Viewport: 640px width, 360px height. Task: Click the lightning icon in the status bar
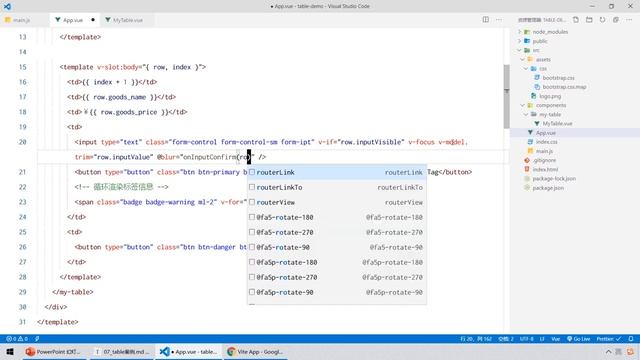click(37, 339)
